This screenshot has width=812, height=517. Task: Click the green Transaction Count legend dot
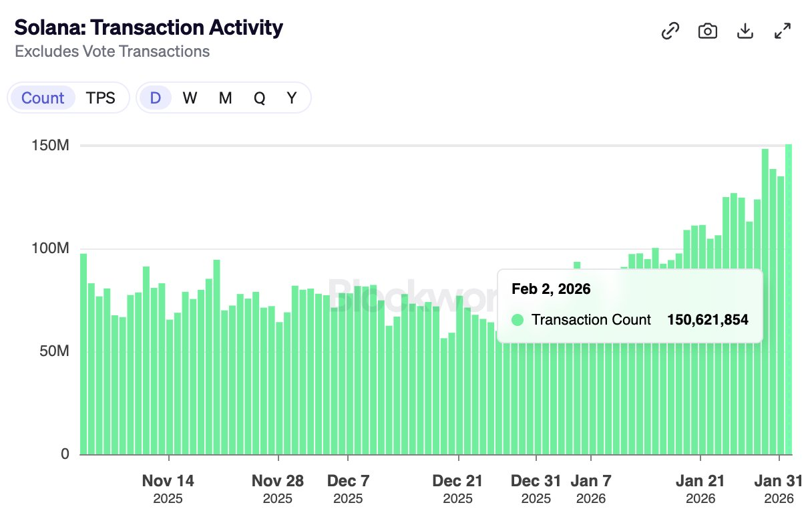(518, 320)
